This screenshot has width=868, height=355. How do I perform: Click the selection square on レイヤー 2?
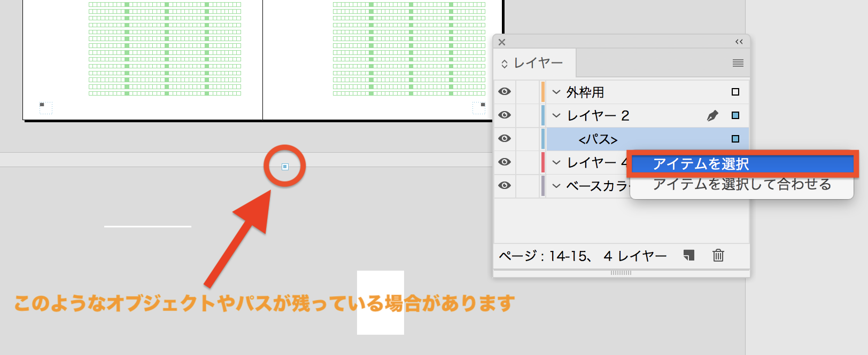(735, 115)
